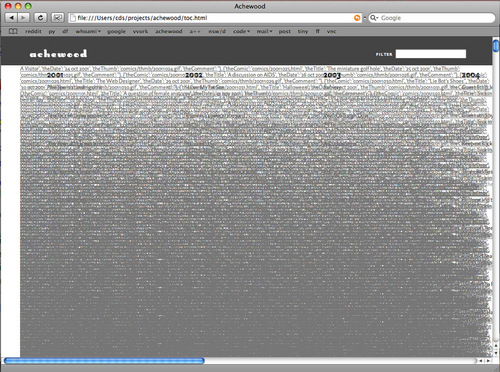Screen dimensions: 500x372
Task: Open the mail bookmarks dropdown
Action: [264, 31]
